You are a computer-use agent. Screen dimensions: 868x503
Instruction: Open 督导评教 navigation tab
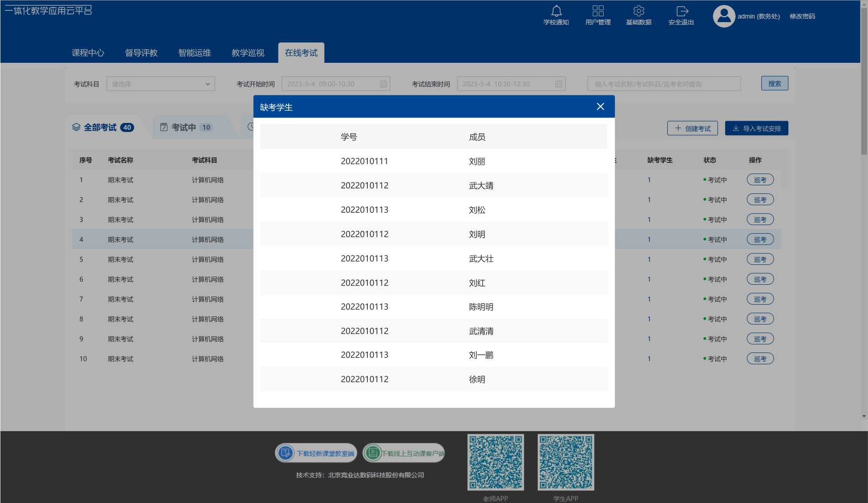[x=141, y=53]
